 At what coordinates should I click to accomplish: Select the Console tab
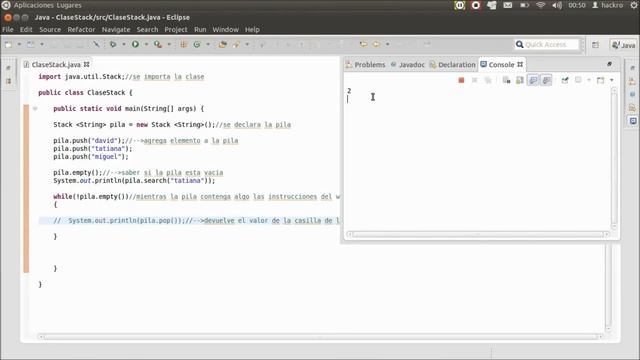pos(501,64)
